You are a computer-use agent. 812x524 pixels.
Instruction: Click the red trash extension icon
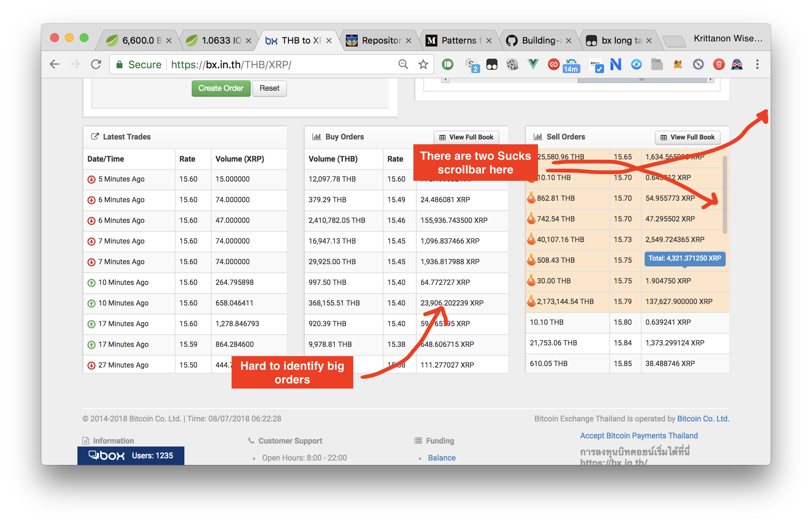pos(719,65)
